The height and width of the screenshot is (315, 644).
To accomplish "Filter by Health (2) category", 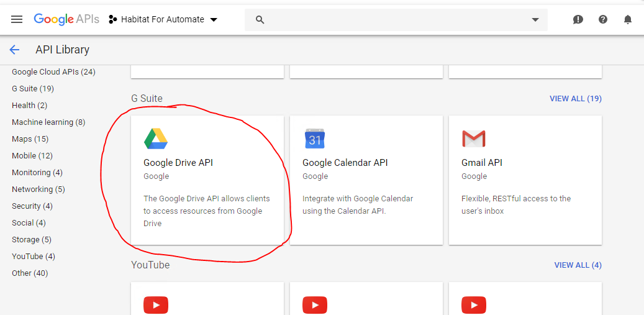I will pyautogui.click(x=30, y=106).
